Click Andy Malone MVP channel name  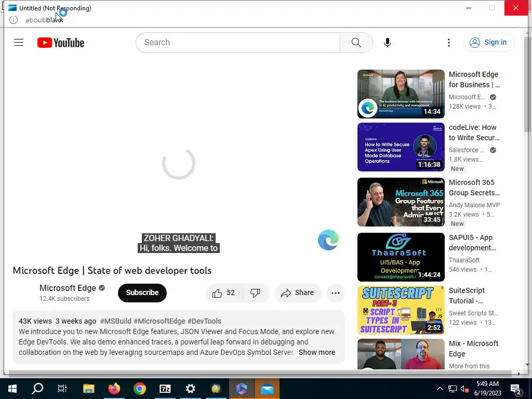click(474, 205)
